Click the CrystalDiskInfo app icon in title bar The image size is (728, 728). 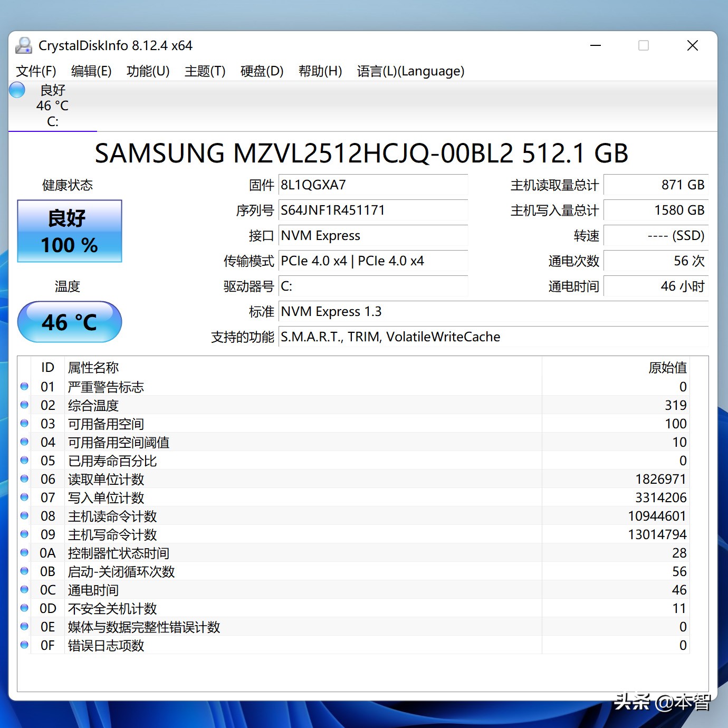click(x=24, y=46)
